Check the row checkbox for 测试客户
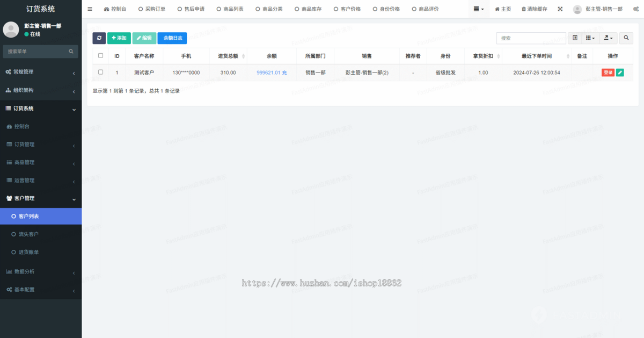The width and height of the screenshot is (644, 338). 99,72
